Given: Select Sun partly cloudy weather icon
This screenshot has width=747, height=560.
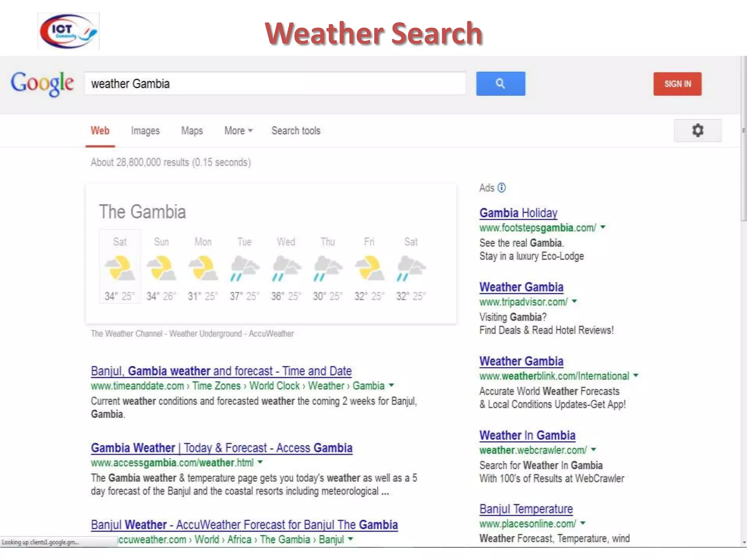Looking at the screenshot, I should [x=161, y=268].
